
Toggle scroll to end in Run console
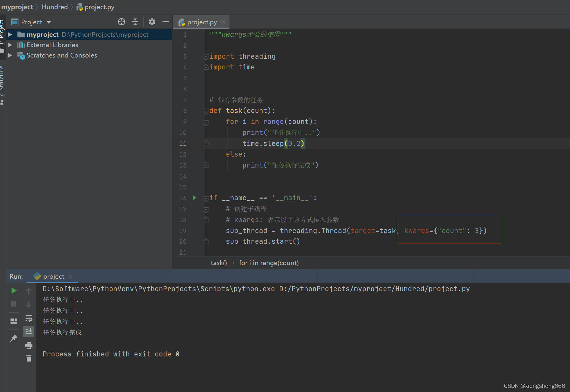click(29, 331)
